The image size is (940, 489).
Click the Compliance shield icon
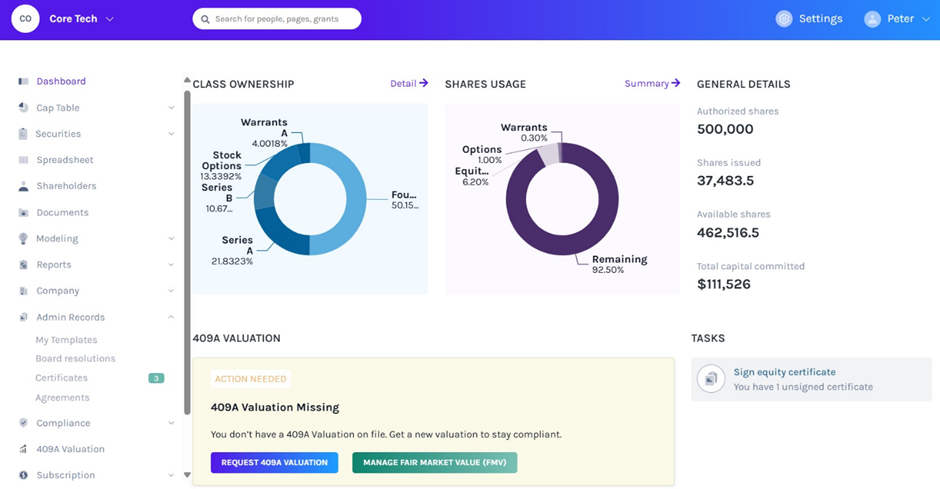click(x=23, y=423)
